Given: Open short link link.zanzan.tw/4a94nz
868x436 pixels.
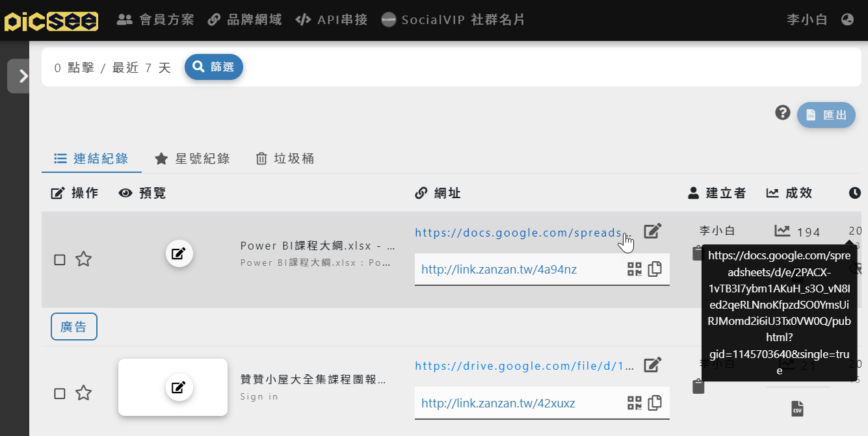Looking at the screenshot, I should (x=499, y=269).
